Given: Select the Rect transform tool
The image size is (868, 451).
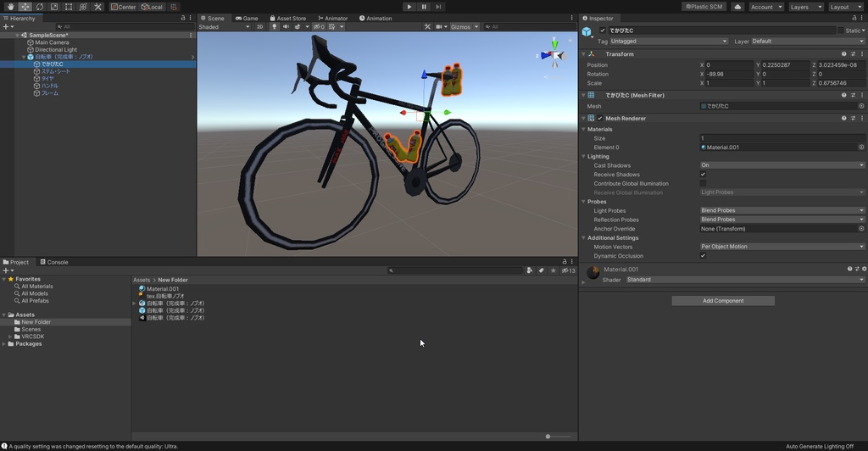Looking at the screenshot, I should [69, 7].
